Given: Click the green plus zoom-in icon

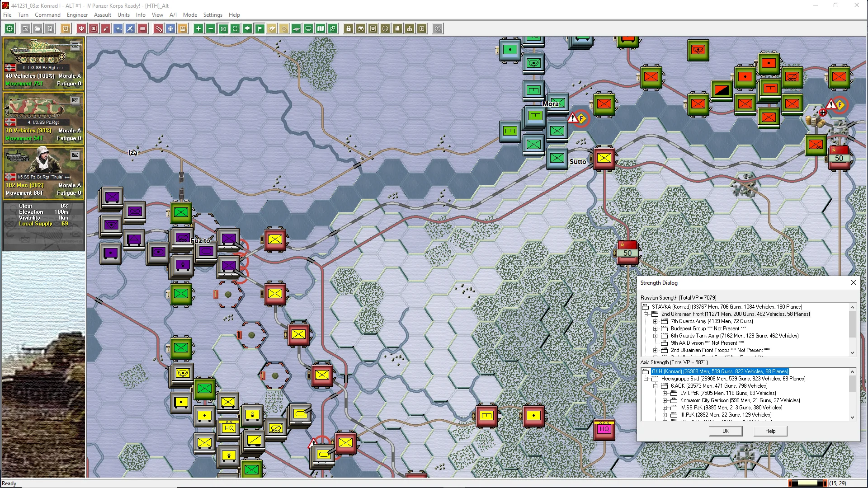Looking at the screenshot, I should [x=198, y=28].
